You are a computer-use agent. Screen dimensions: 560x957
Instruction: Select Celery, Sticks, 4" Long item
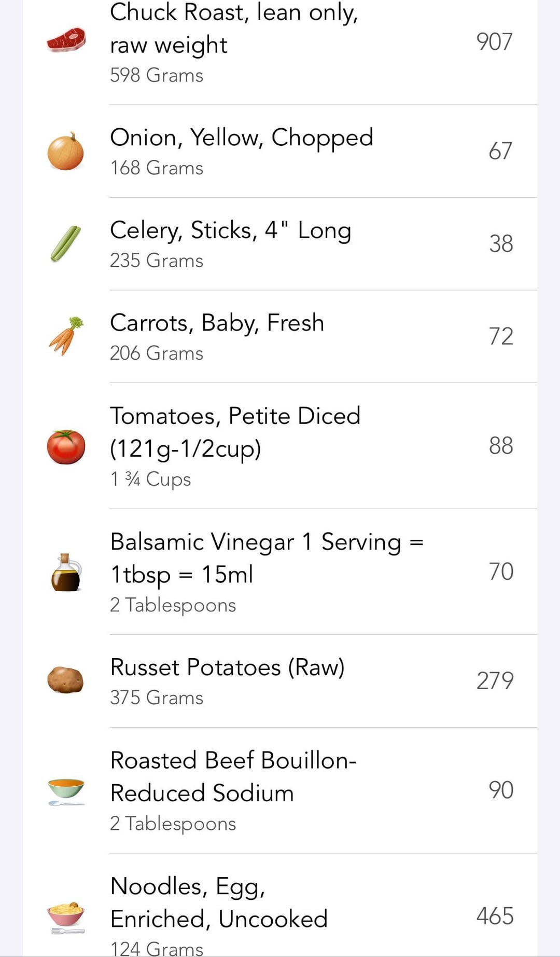tap(280, 244)
